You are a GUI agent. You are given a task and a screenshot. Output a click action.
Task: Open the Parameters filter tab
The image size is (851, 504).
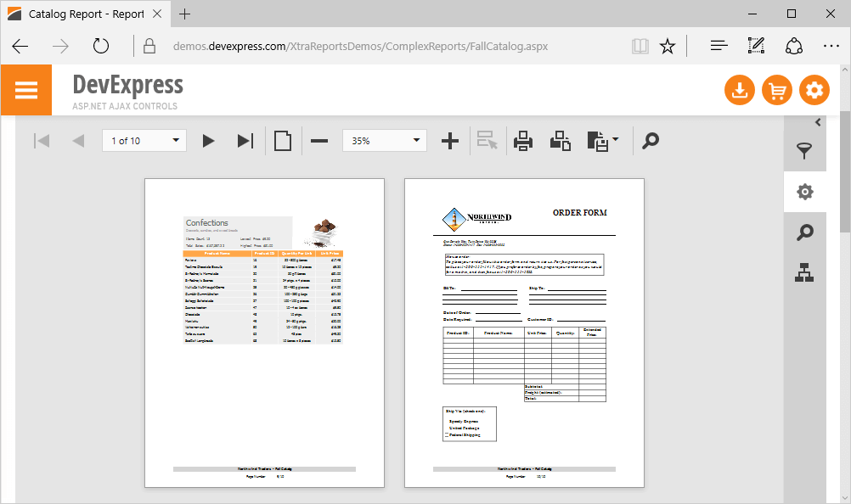coord(804,151)
